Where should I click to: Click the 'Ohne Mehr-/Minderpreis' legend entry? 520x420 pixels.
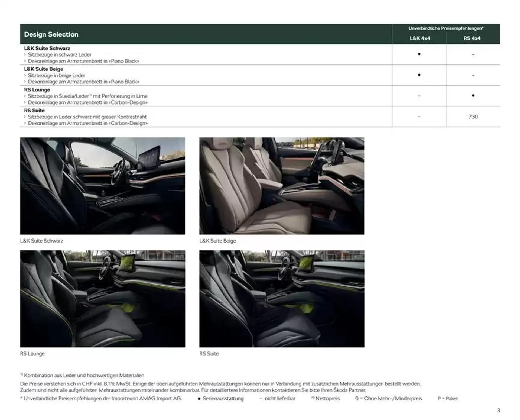click(388, 399)
